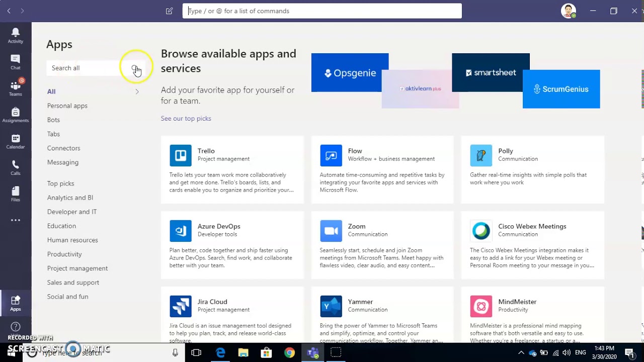Click the Azure DevOps app icon
644x362 pixels.
(181, 231)
